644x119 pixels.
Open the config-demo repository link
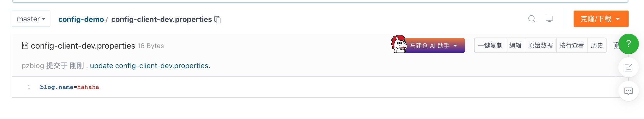tap(81, 19)
